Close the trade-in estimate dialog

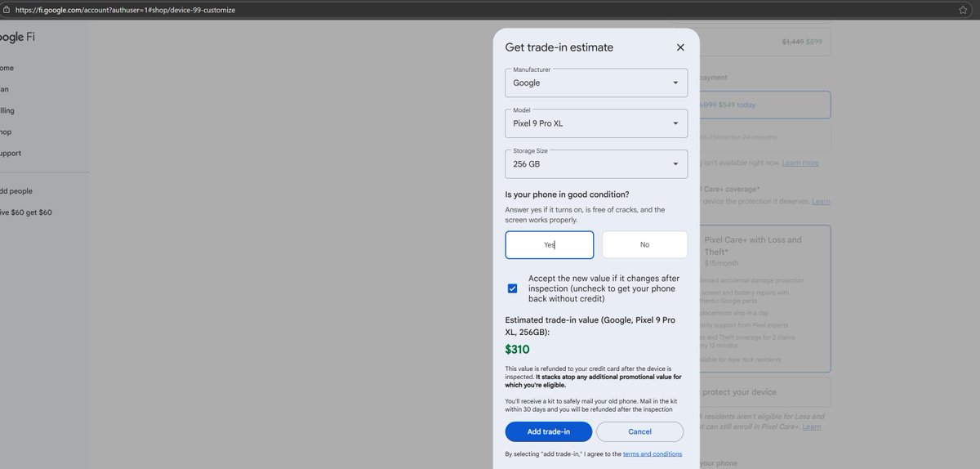680,47
